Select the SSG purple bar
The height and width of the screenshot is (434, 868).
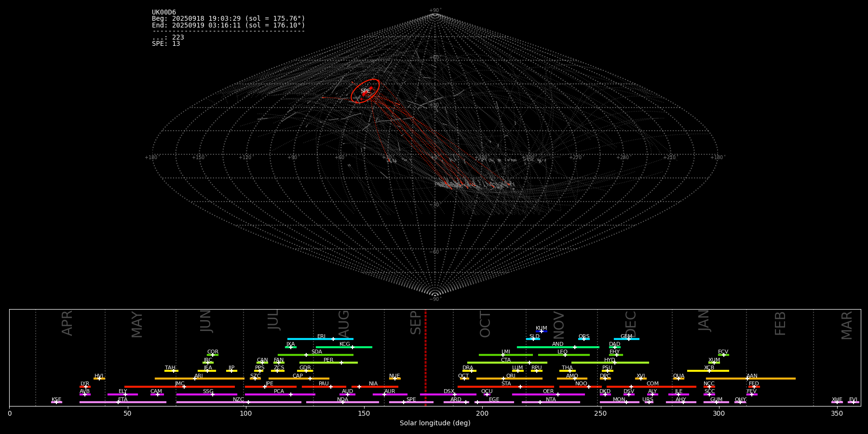206,394
